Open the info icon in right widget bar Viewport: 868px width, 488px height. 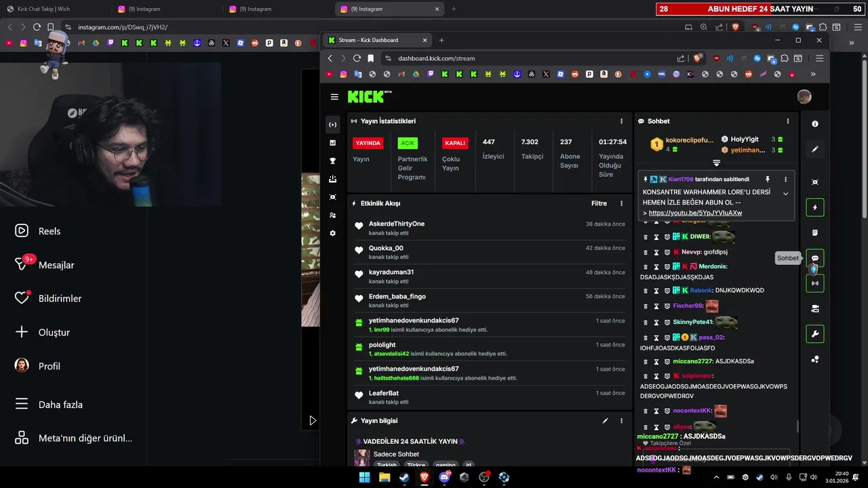click(815, 124)
